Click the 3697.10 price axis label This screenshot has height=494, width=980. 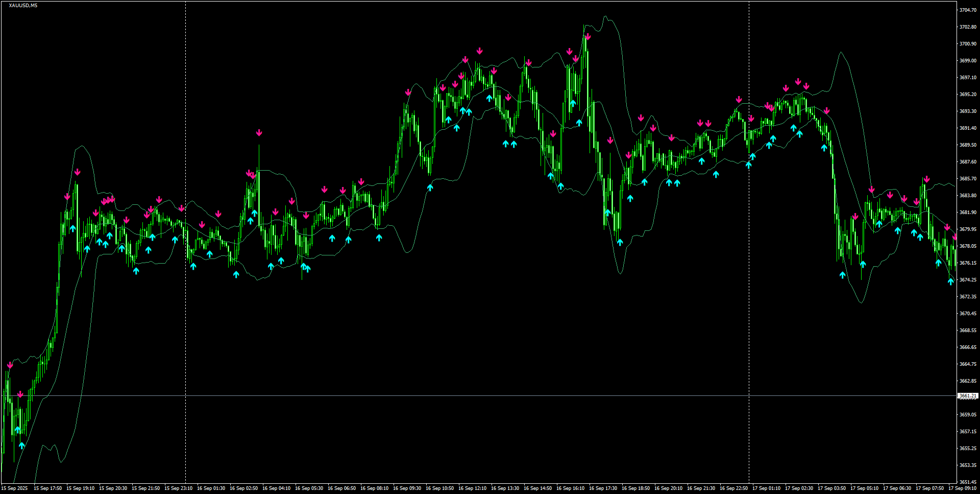pos(968,78)
